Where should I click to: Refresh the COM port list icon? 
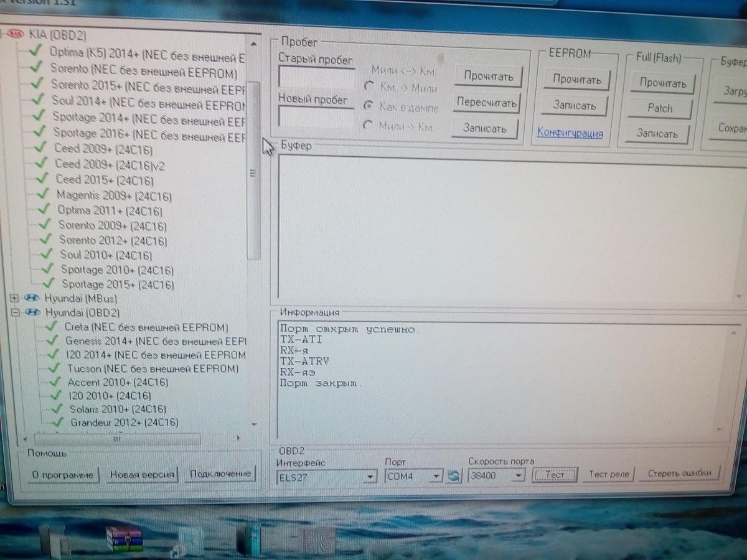[x=453, y=476]
